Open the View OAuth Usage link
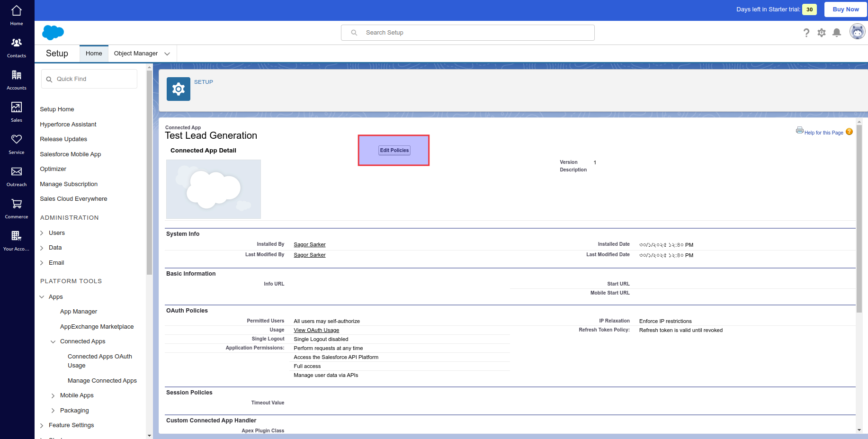Viewport: 868px width, 439px height. pos(316,330)
